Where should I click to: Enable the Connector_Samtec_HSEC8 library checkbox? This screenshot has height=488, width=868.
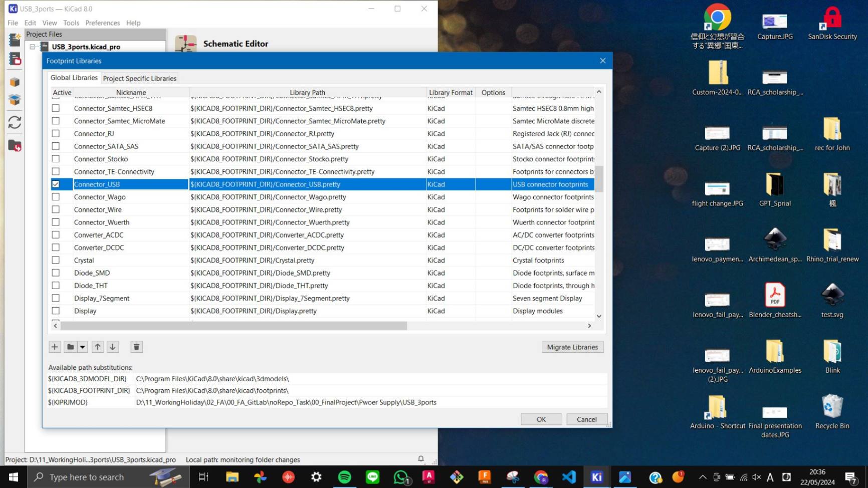56,108
